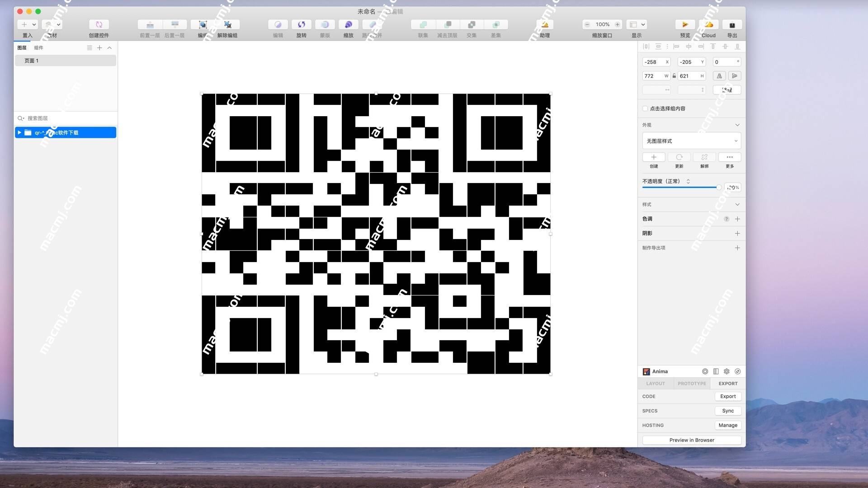The width and height of the screenshot is (868, 488).
Task: Switch to the Components (组件) tab
Action: pos(38,48)
